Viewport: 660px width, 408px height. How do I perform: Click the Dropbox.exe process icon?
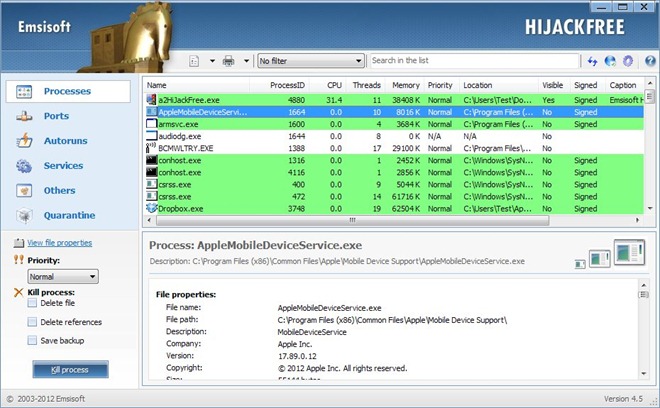tap(152, 208)
